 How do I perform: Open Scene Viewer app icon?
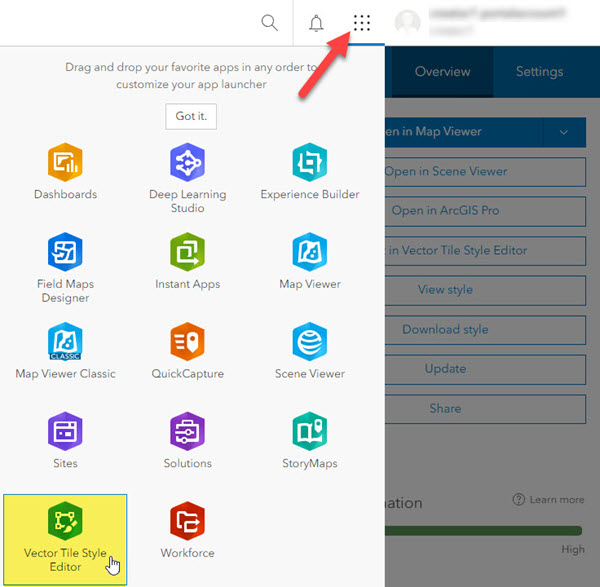pos(309,342)
